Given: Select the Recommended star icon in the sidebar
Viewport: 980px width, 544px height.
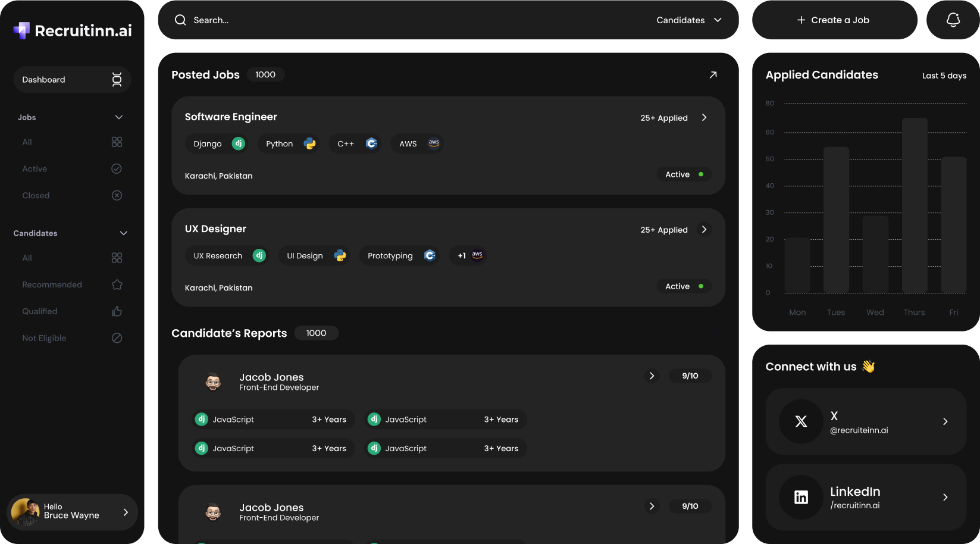Looking at the screenshot, I should (x=117, y=284).
